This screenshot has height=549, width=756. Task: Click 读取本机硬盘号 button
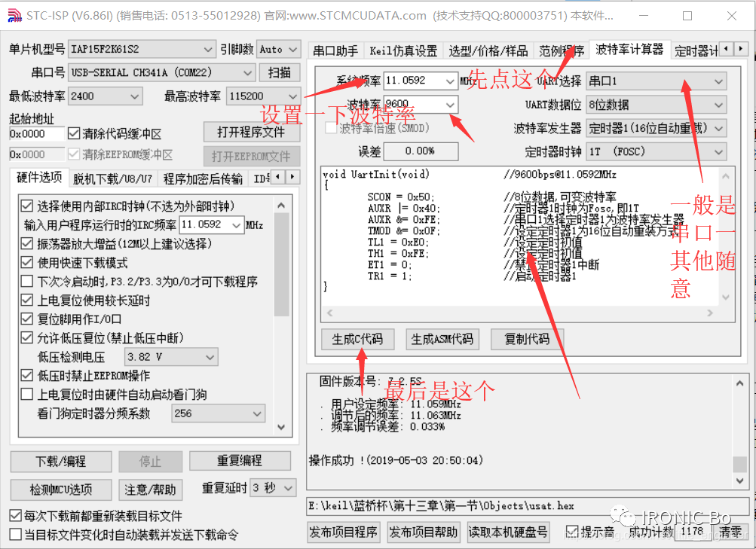508,532
